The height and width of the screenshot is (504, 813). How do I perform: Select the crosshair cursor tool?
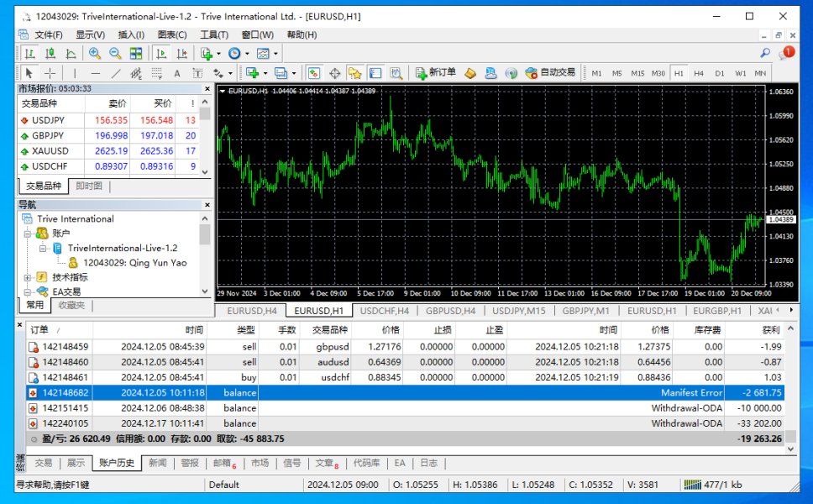[x=50, y=73]
